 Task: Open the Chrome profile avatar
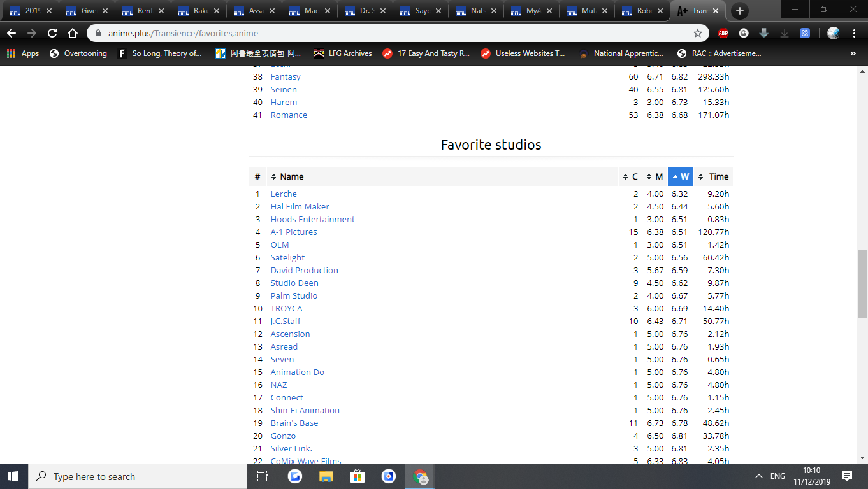[x=833, y=33]
